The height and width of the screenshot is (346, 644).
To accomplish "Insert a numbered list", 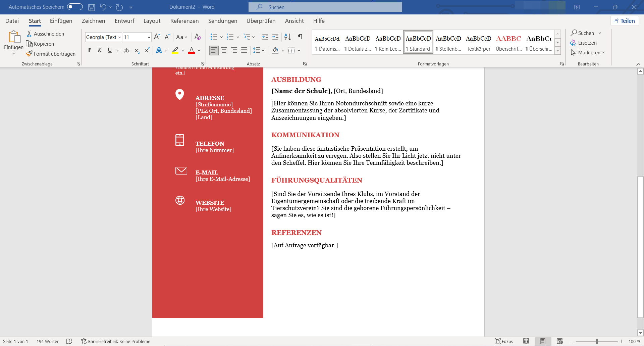I will point(230,37).
